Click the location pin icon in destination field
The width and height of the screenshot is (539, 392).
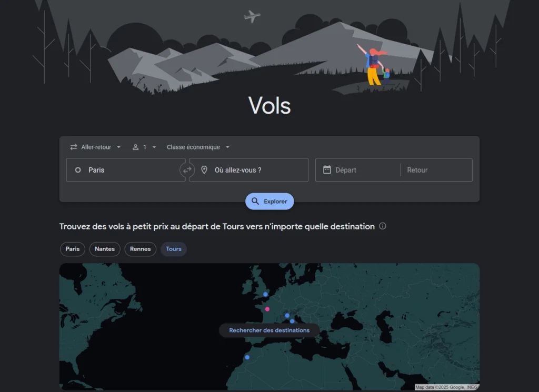tap(204, 170)
